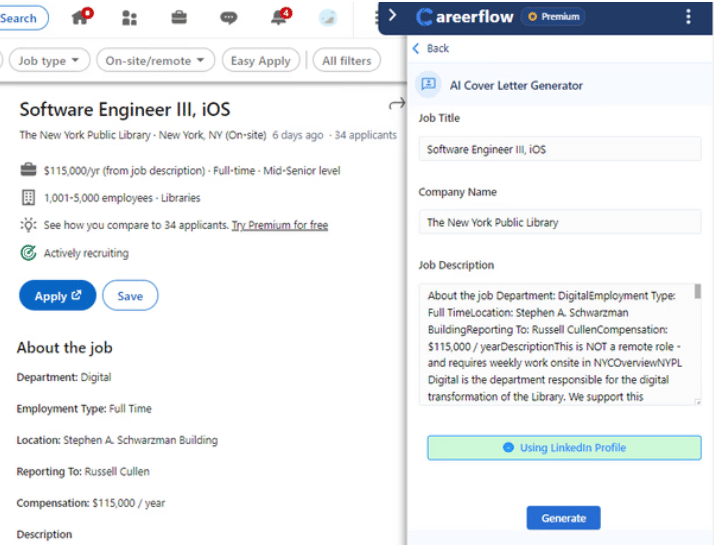Click Compensation: $115,000 / year text

[91, 503]
